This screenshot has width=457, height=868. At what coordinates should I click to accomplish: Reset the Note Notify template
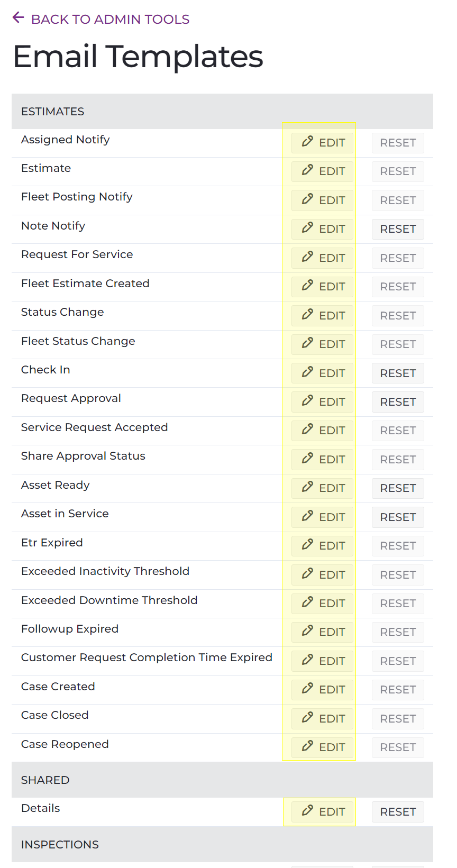(397, 229)
